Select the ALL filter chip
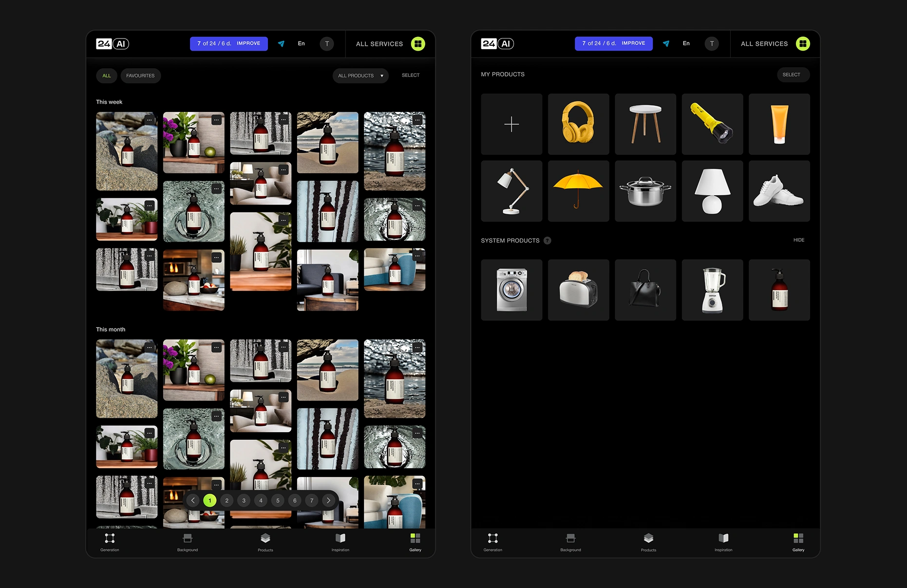 click(107, 75)
